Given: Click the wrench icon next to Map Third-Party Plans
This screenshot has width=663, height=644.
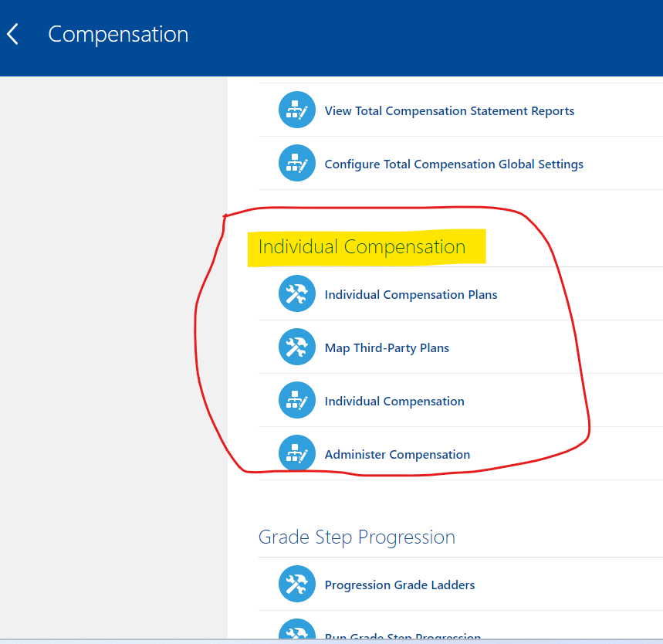Looking at the screenshot, I should [297, 347].
